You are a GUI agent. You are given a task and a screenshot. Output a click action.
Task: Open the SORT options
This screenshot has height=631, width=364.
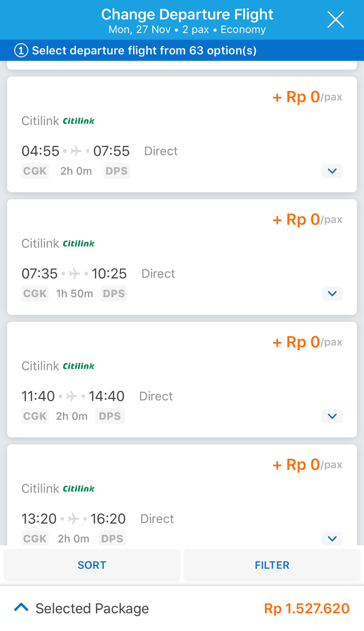(x=92, y=565)
